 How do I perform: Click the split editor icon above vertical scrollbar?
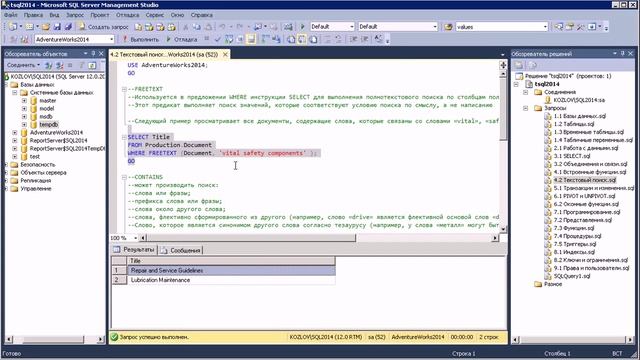tap(503, 65)
